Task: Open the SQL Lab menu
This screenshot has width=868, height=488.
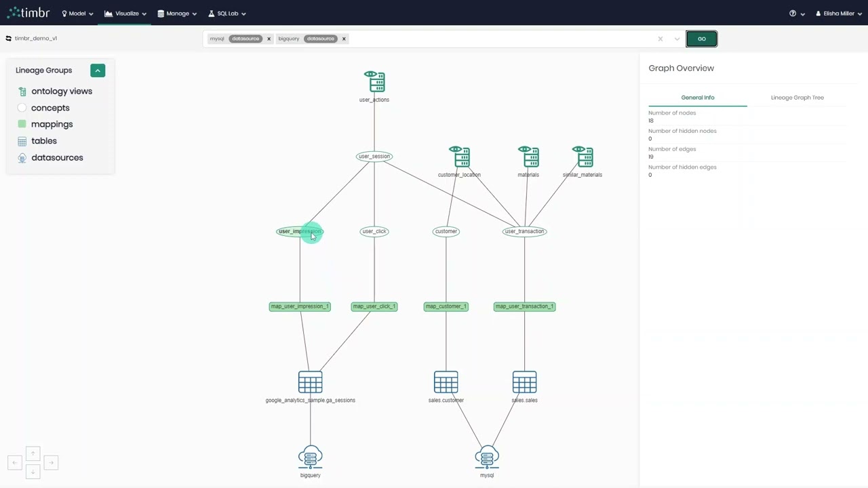Action: (x=227, y=14)
